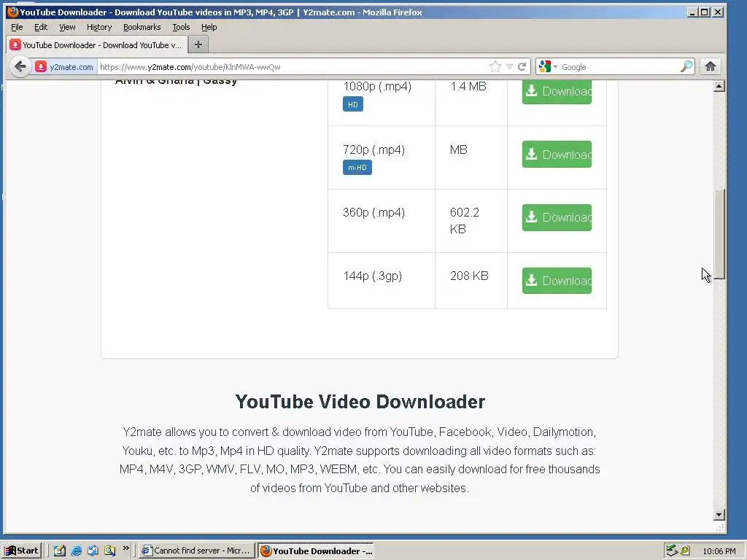Bookmark this page with the star icon
The height and width of the screenshot is (560, 747).
point(495,66)
